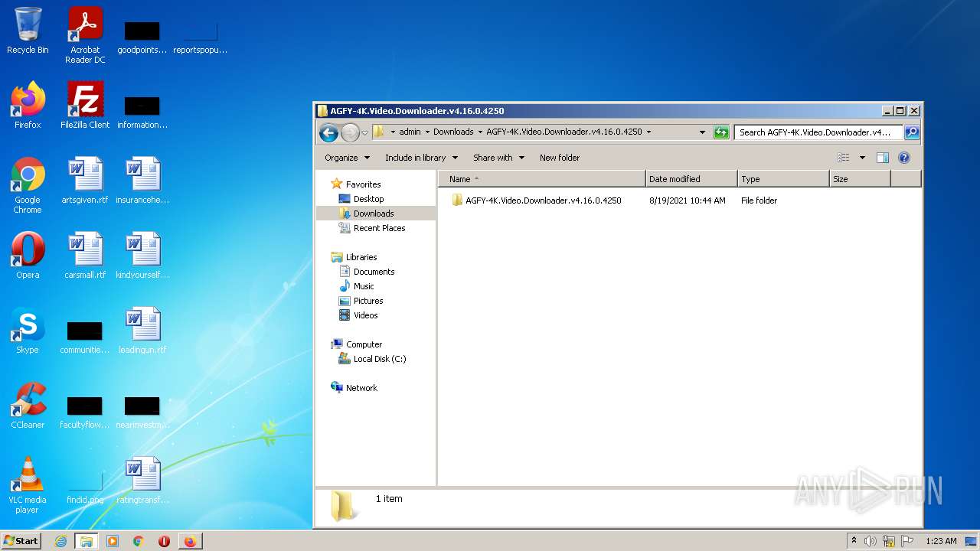Show hidden tray icons arrow

click(854, 541)
